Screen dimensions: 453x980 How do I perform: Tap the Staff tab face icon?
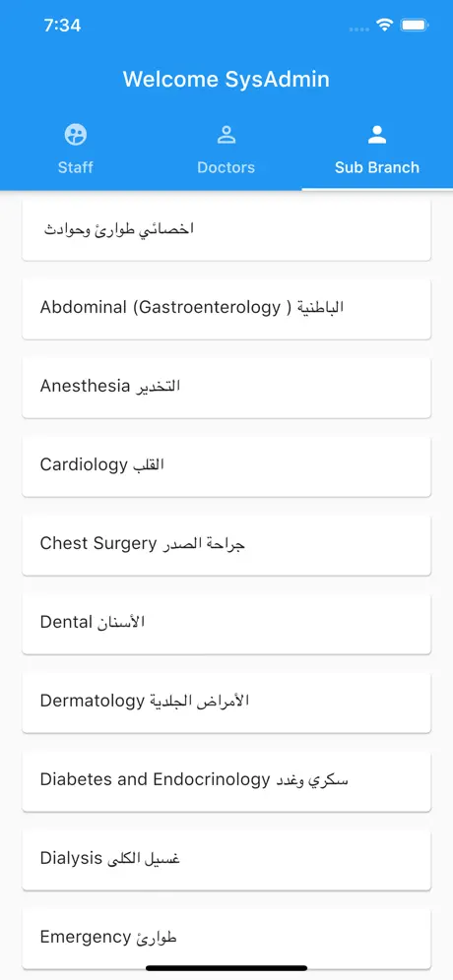(76, 135)
